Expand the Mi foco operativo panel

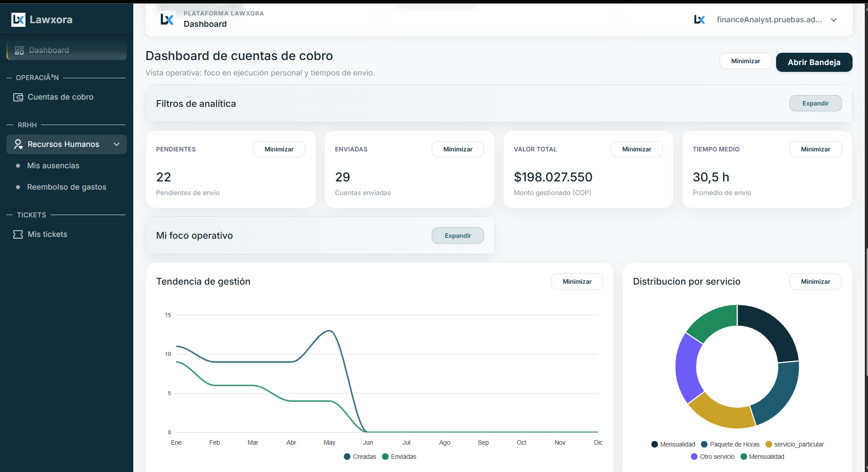(x=458, y=236)
